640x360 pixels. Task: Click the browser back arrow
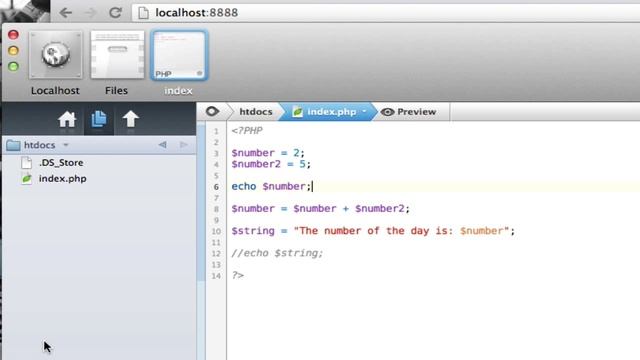click(x=66, y=13)
